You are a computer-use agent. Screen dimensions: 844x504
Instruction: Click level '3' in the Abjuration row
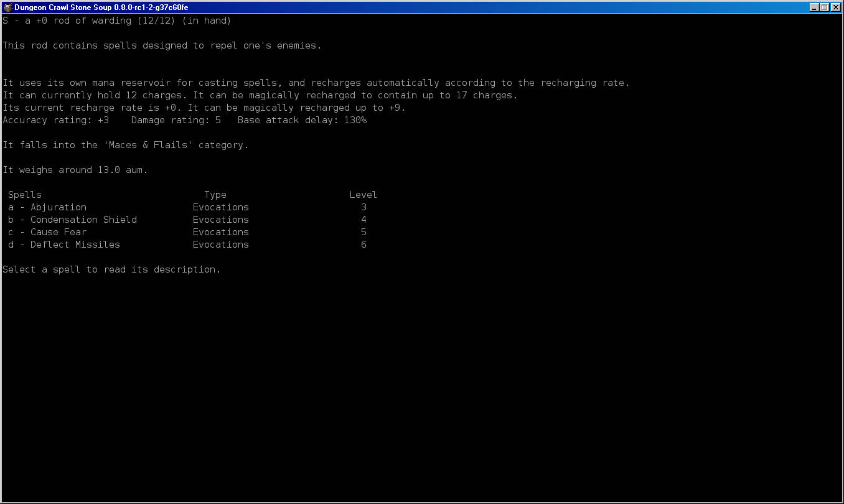[363, 207]
